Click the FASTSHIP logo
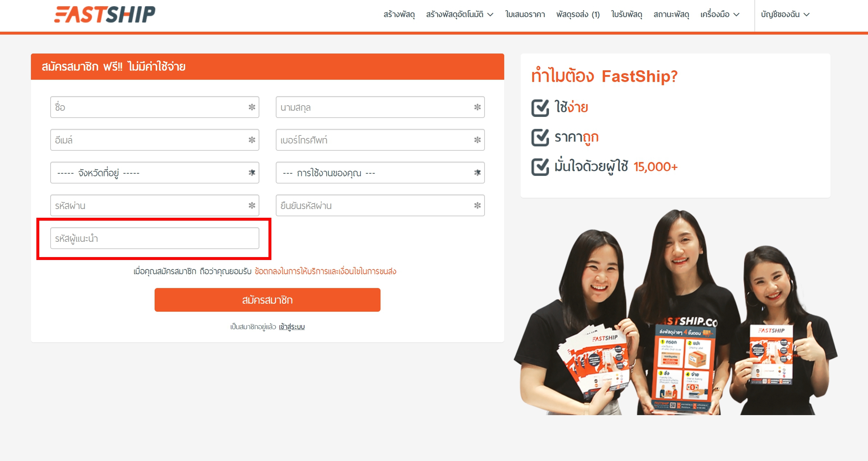868x461 pixels. click(x=105, y=15)
